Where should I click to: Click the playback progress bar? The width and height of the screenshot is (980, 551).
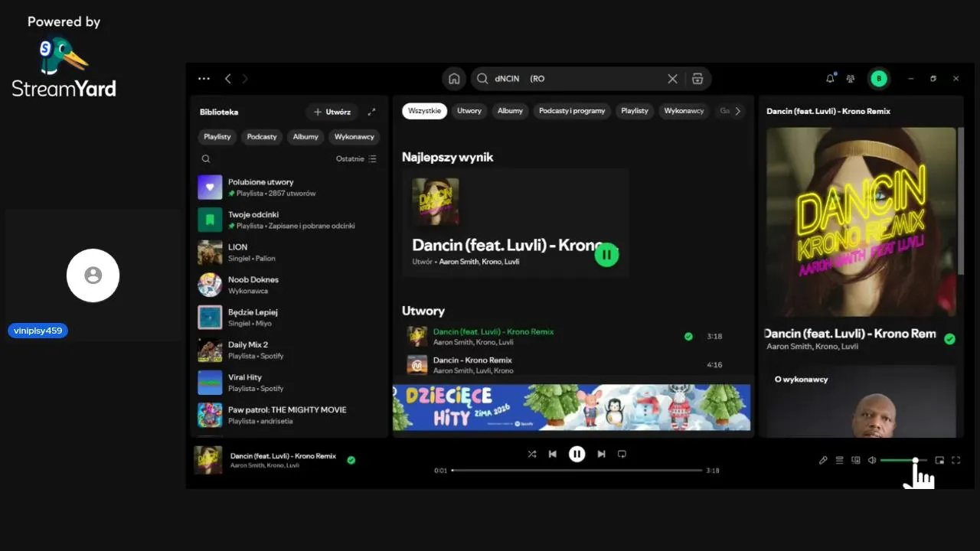coord(577,470)
